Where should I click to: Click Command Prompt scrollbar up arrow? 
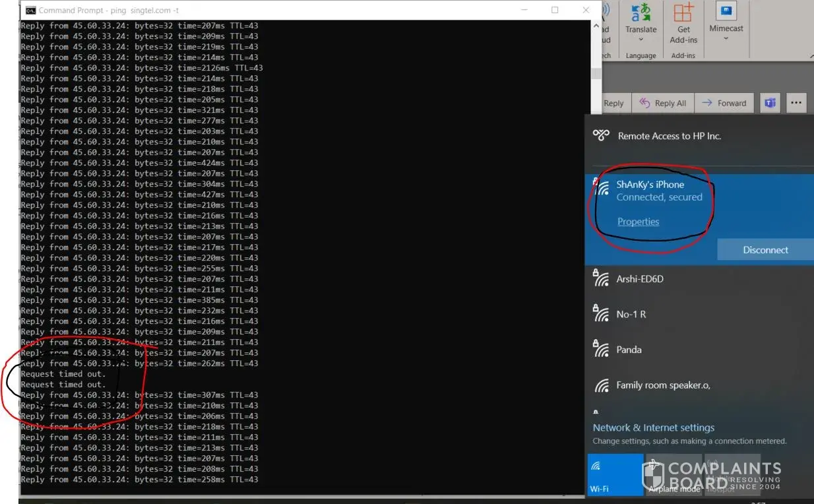[596, 26]
